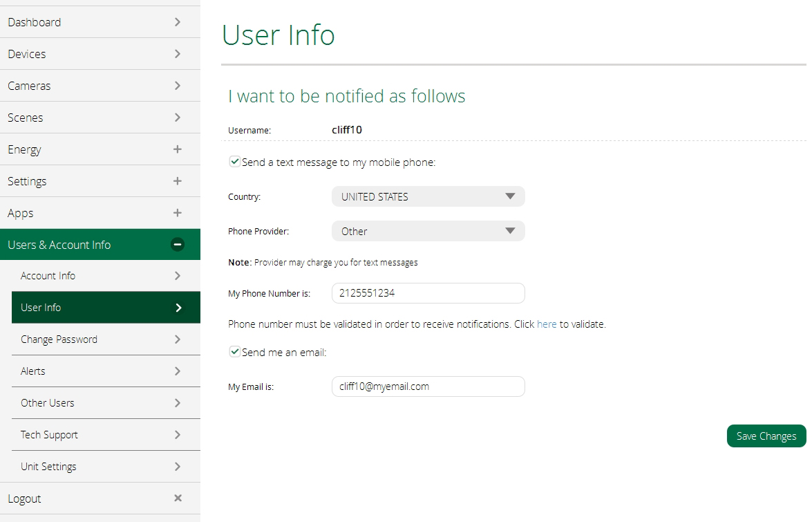Click the X icon beside Logout
Image resolution: width=812 pixels, height=522 pixels.
(x=178, y=498)
